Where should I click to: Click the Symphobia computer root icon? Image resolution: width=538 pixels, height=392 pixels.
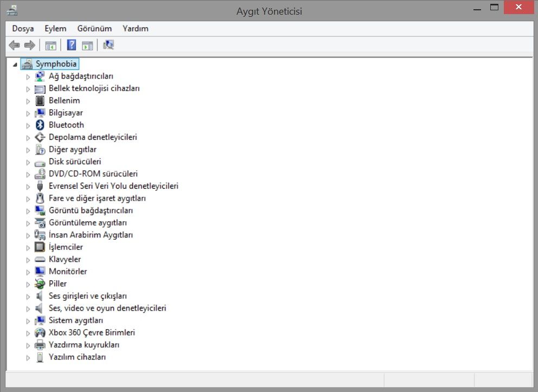click(27, 64)
